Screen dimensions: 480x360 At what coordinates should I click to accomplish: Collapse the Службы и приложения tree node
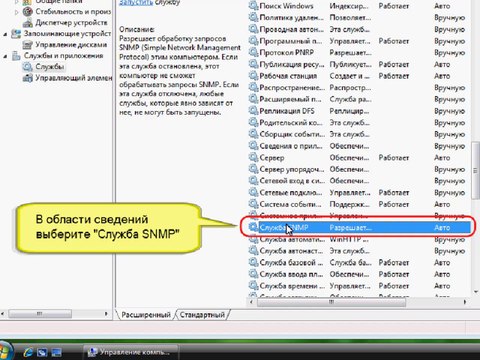5,56
